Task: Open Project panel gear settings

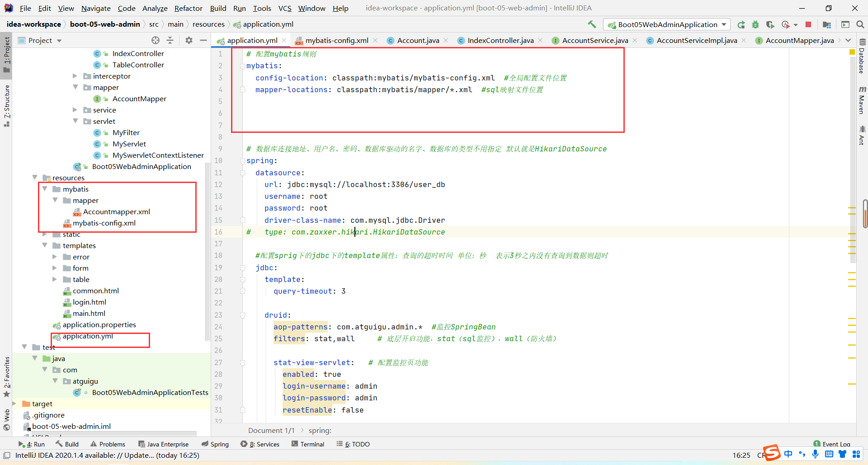Action: pyautogui.click(x=189, y=40)
